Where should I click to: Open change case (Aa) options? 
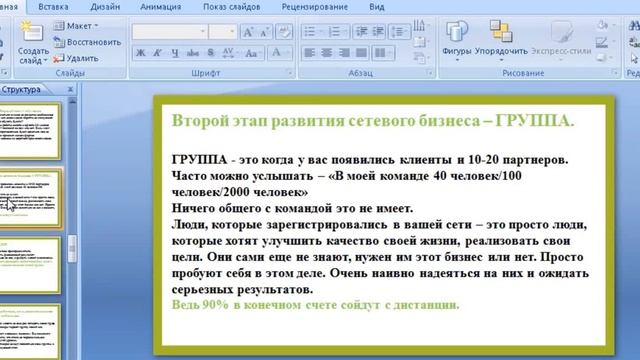pyautogui.click(x=253, y=53)
